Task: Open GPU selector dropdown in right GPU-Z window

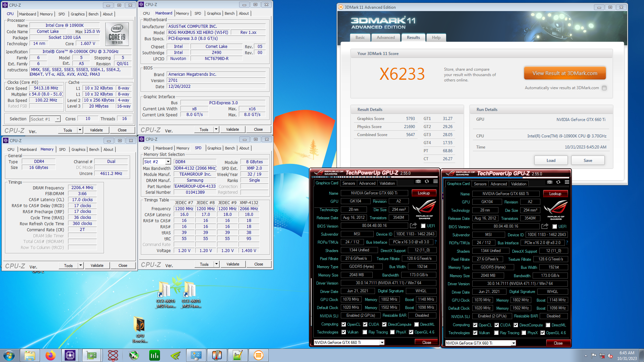Action: pyautogui.click(x=513, y=343)
